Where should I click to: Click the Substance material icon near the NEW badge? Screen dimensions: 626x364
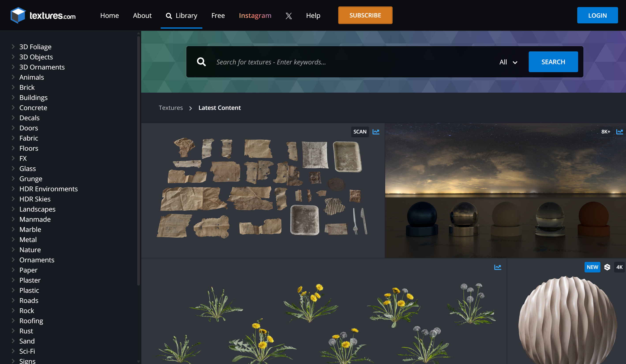[607, 267]
